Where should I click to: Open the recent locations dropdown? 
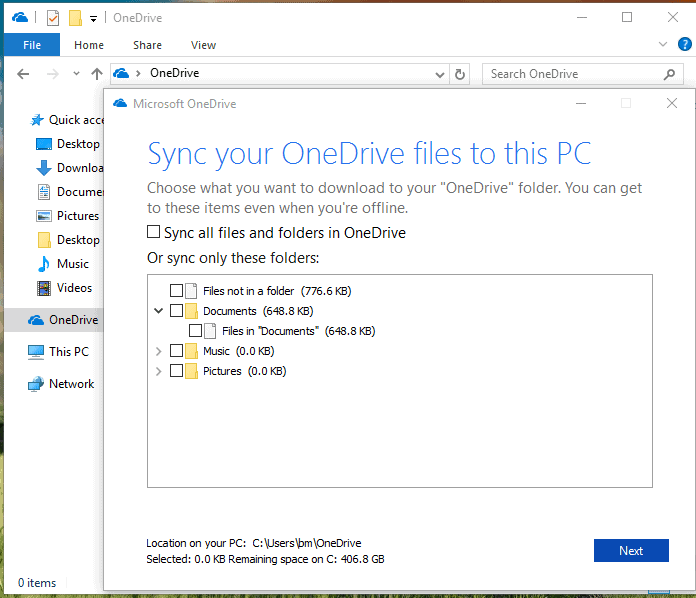tap(76, 74)
